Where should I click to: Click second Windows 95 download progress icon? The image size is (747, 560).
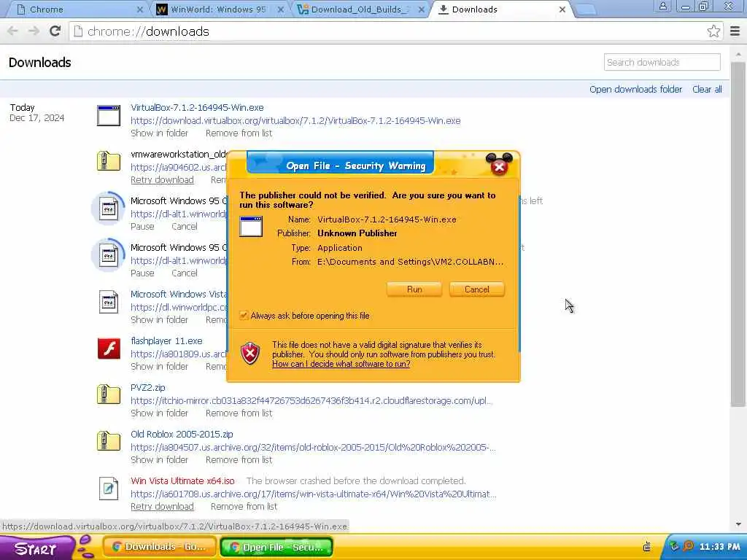coord(109,255)
